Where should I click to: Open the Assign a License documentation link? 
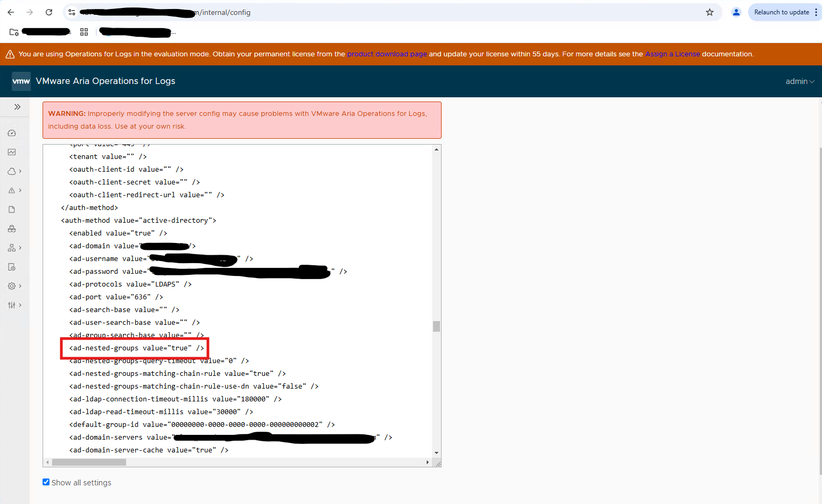click(672, 54)
